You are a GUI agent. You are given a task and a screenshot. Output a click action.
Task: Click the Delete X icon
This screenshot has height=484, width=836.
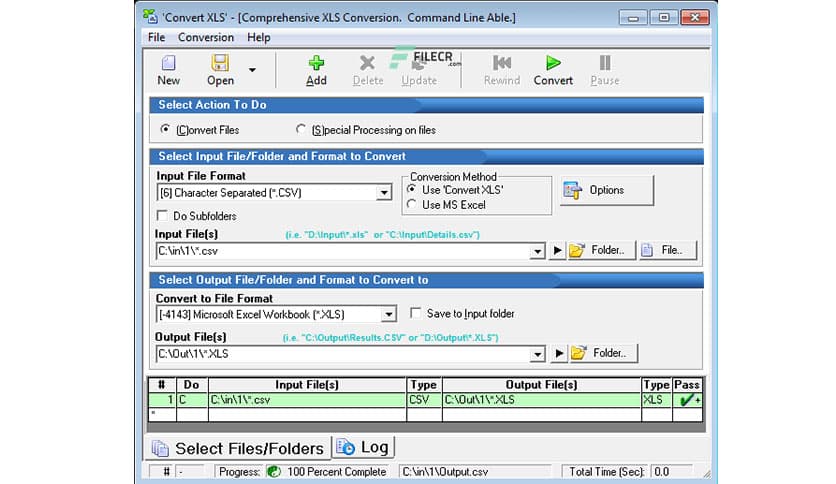tap(367, 63)
